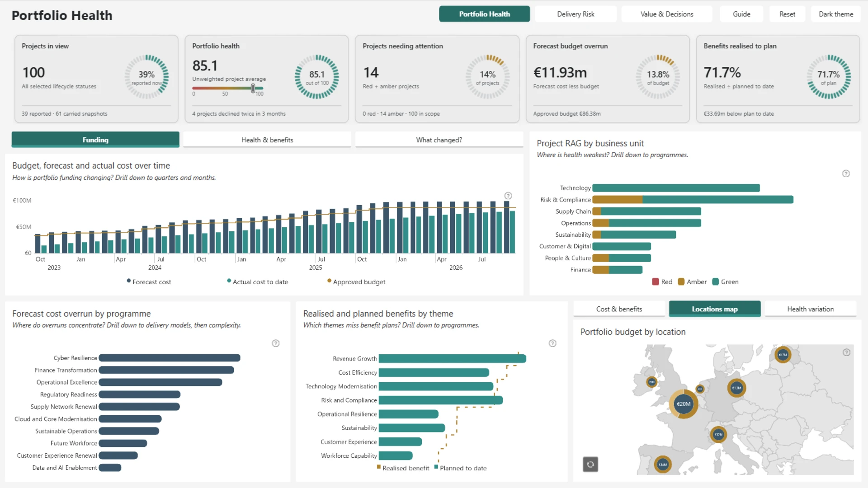Click 14% of projects donut gauge
Image resolution: width=868 pixels, height=488 pixels.
(x=488, y=77)
